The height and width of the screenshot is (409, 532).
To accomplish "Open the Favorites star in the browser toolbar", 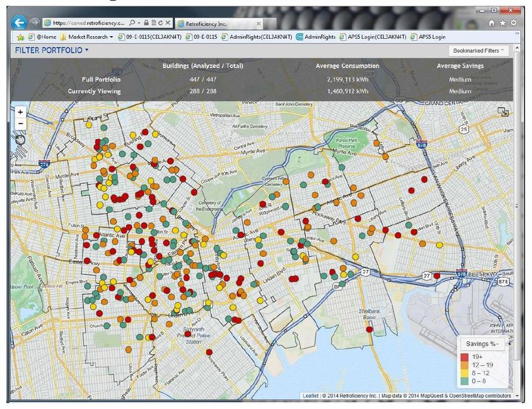I will click(503, 23).
